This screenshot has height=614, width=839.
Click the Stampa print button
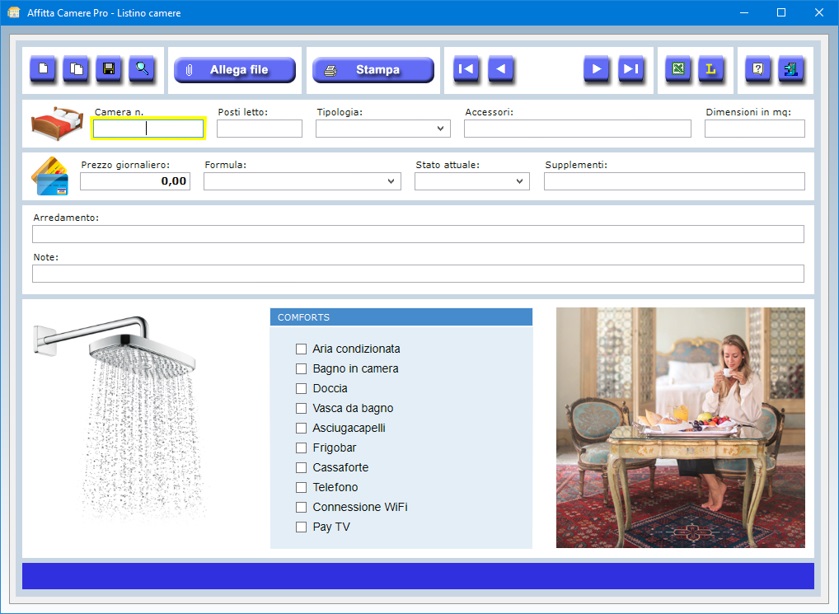pos(373,70)
